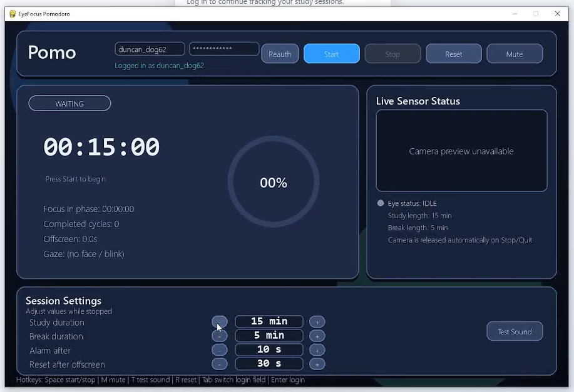Increase Study duration with plus button
The width and height of the screenshot is (574, 392).
(317, 322)
